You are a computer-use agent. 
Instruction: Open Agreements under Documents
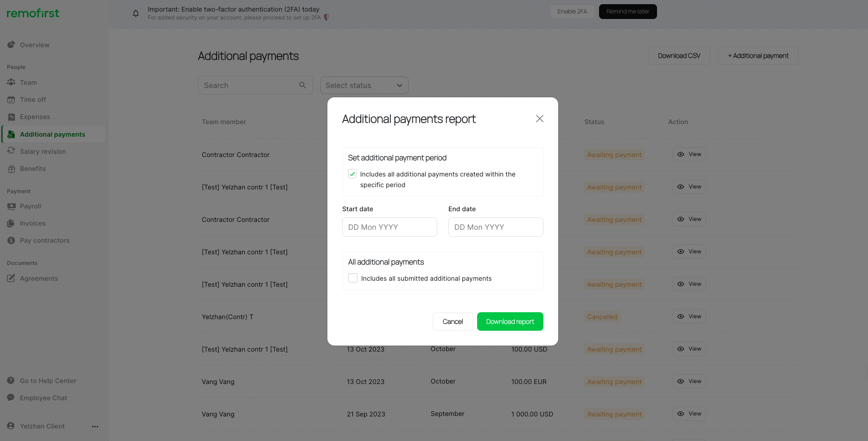coord(39,278)
